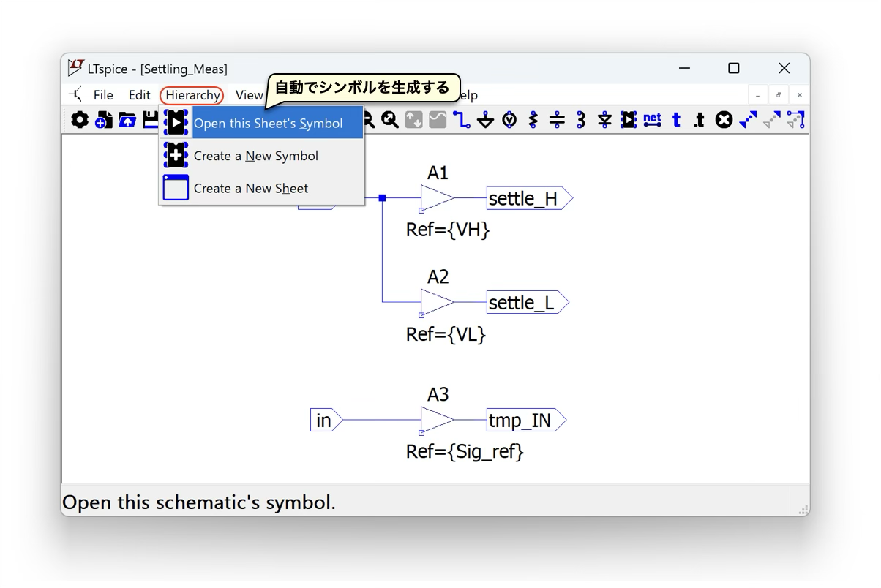Viewport: 881px width, 588px height.
Task: Select the inductor tool
Action: point(581,120)
